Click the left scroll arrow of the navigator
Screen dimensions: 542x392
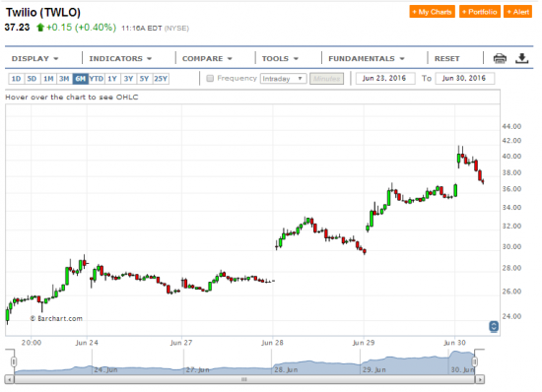pyautogui.click(x=10, y=379)
